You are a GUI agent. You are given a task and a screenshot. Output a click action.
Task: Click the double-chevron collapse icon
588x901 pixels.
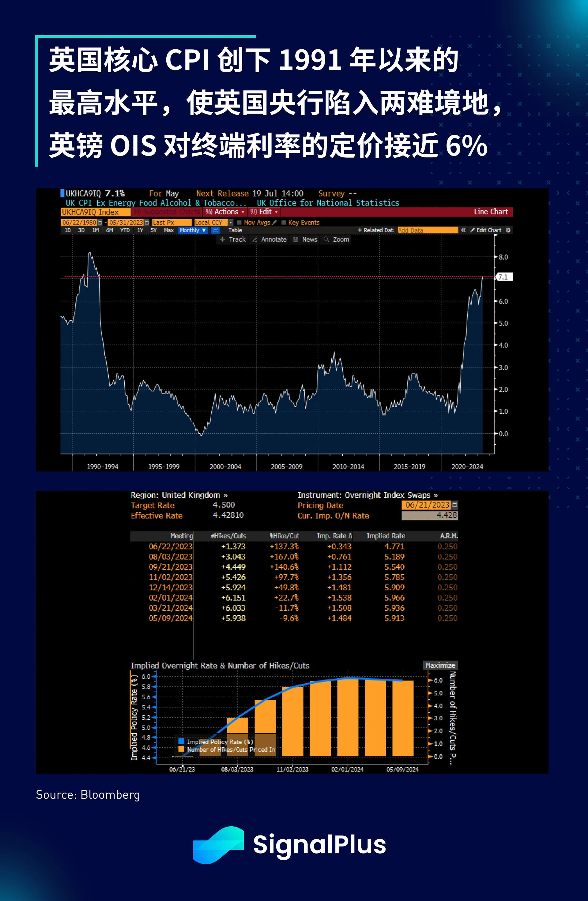[463, 230]
